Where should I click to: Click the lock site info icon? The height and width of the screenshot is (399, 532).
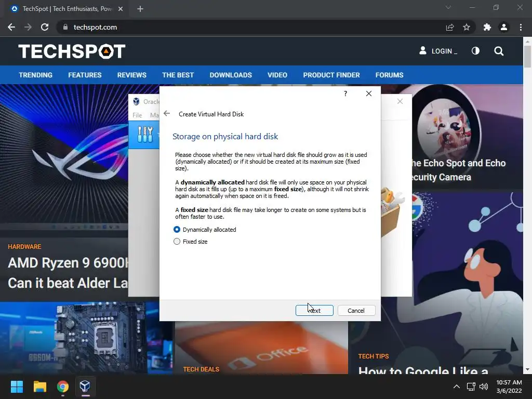coord(65,27)
